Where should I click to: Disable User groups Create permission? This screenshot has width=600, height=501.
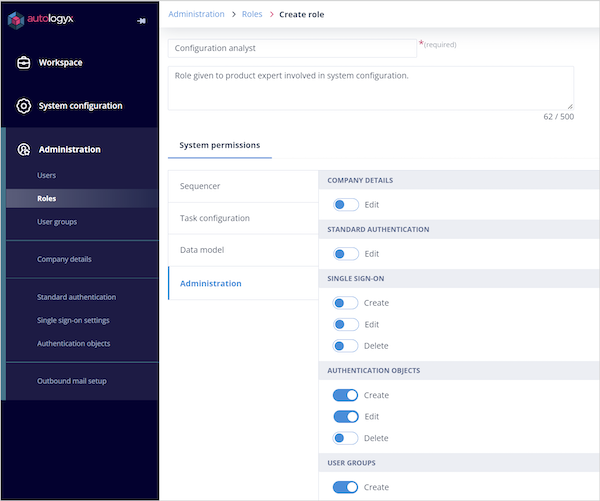point(346,487)
